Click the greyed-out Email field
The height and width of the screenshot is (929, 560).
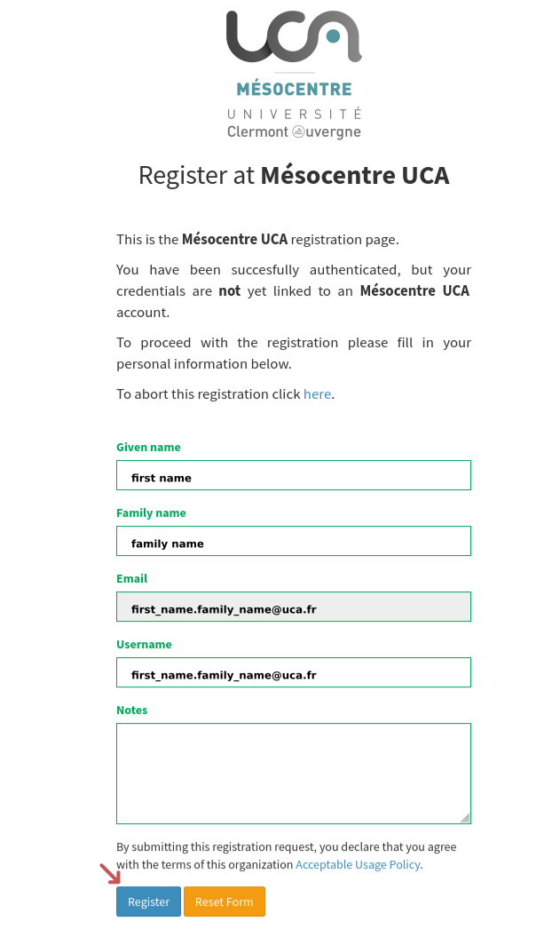click(x=293, y=607)
